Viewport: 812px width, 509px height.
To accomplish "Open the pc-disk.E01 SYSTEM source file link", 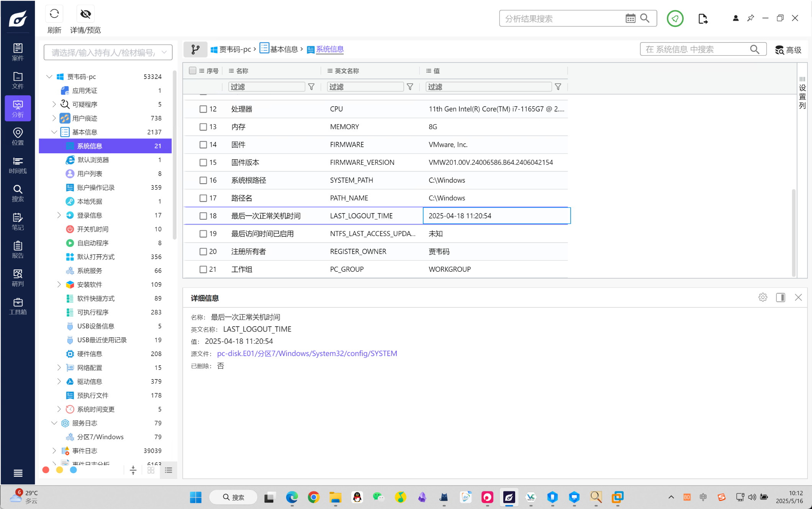I will click(x=307, y=353).
